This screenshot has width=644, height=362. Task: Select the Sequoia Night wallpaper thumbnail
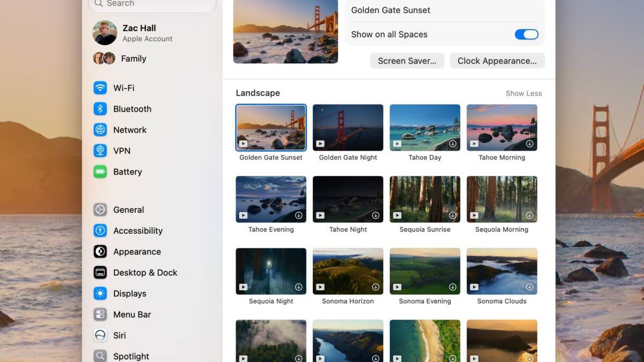(x=271, y=271)
